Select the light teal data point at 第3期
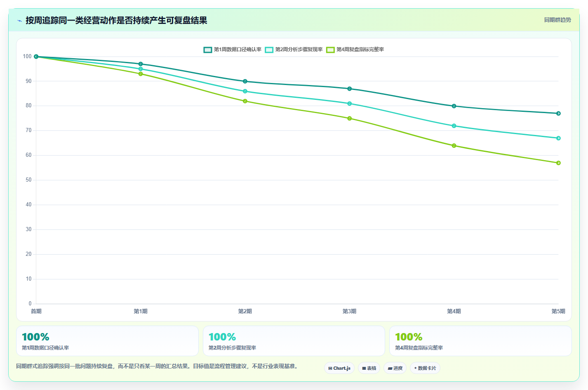 point(350,104)
